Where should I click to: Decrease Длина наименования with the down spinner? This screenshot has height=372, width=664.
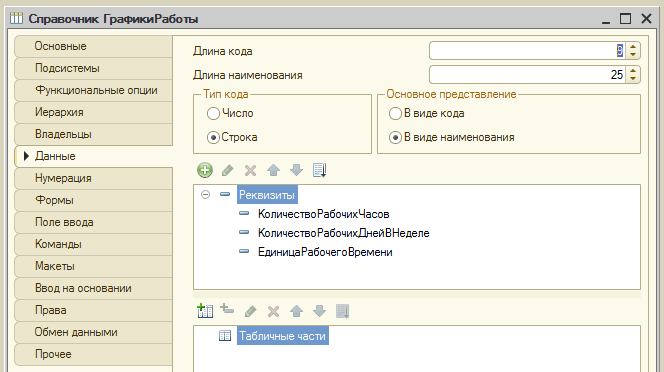click(633, 78)
